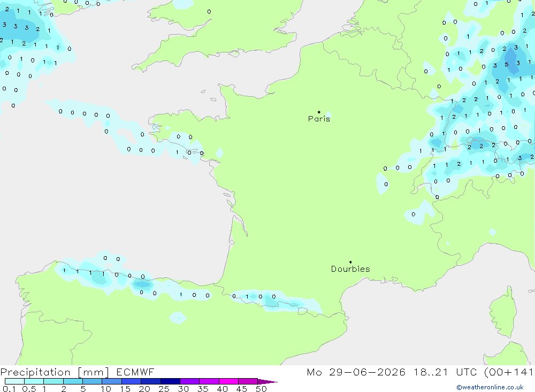The image size is (535, 392).
Task: Click the '35' legend scale value
Action: point(203,389)
